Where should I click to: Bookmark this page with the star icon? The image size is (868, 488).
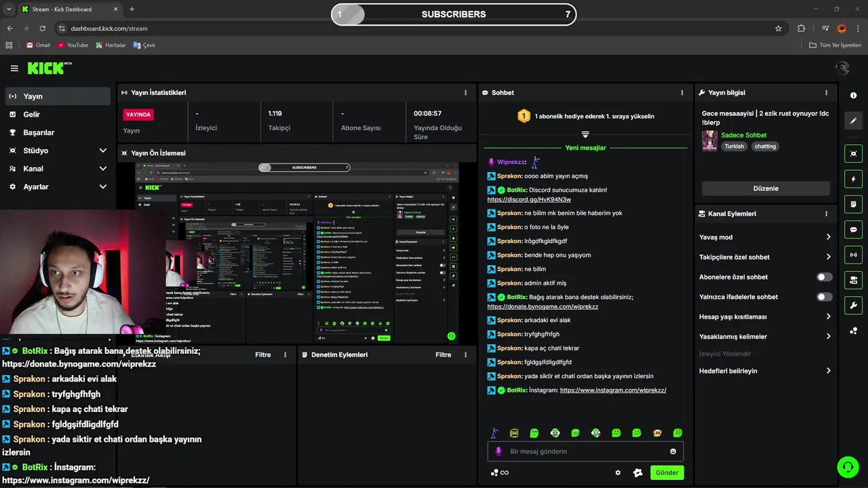pos(778,28)
